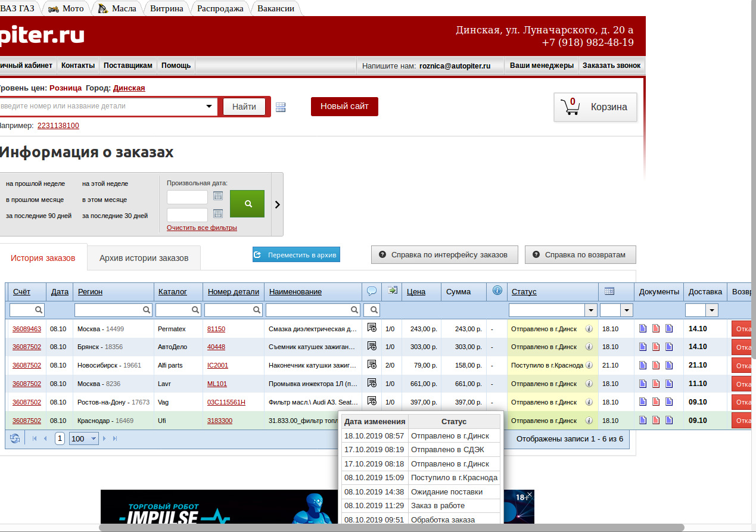Open first blue document in АвтоДело row

[643, 347]
